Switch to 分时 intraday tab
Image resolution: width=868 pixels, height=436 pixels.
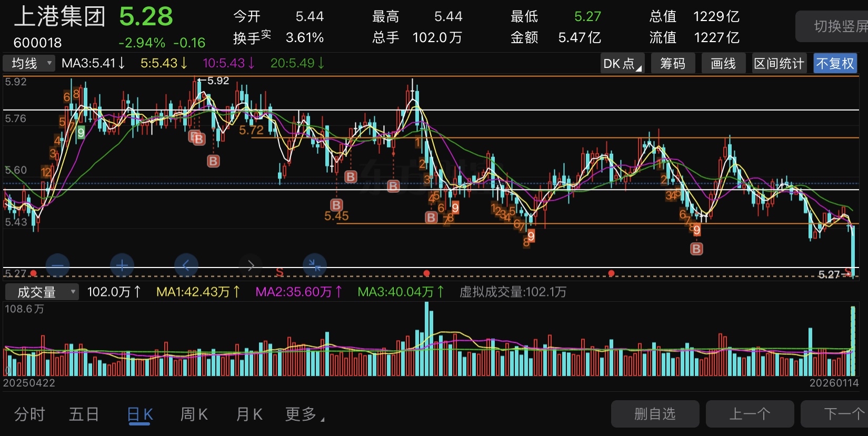[x=29, y=414]
